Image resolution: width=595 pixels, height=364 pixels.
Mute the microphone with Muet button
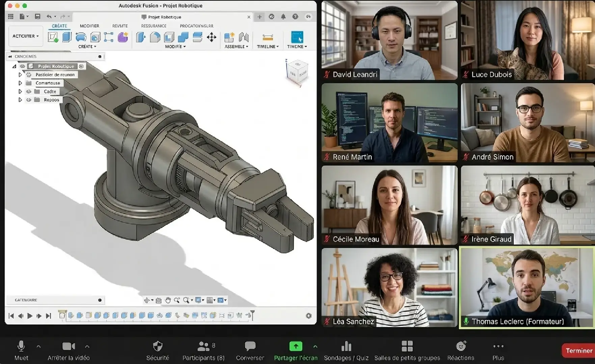point(21,350)
